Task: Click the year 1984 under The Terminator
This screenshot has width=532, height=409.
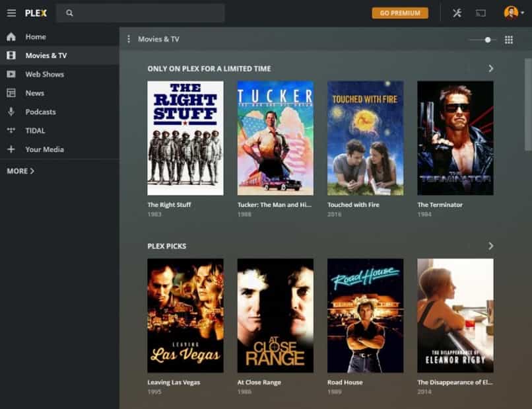Action: [424, 214]
